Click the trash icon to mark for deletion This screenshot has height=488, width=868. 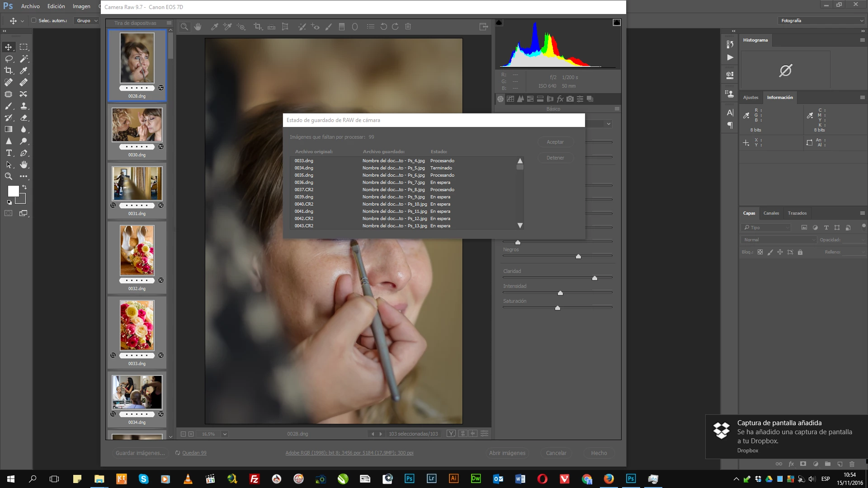(x=408, y=27)
